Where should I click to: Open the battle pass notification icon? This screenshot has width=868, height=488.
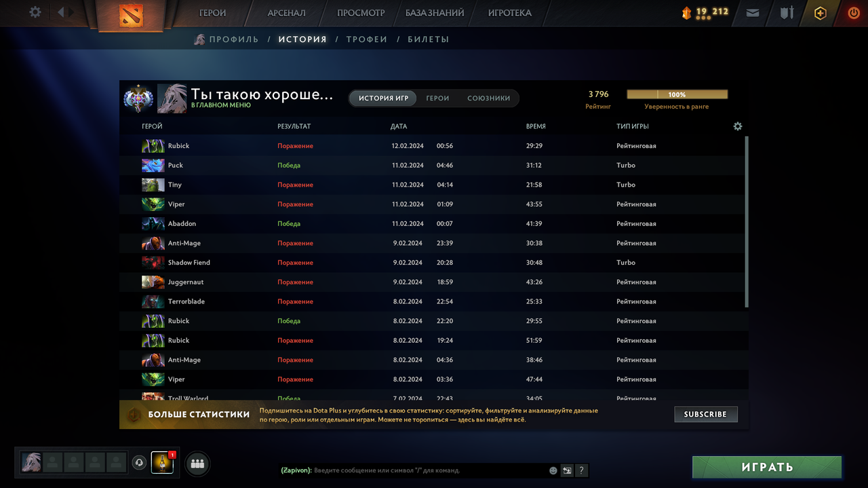coord(163,462)
